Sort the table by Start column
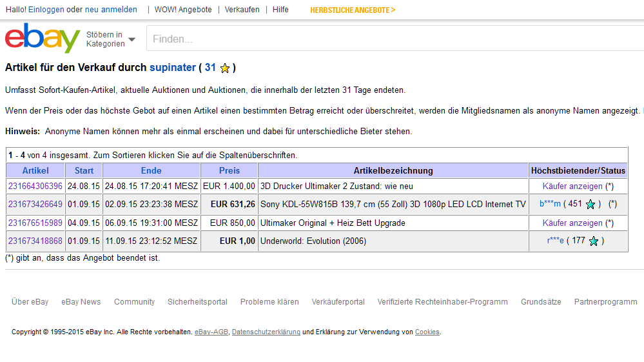Screen dimensions: 644x362 pos(84,170)
